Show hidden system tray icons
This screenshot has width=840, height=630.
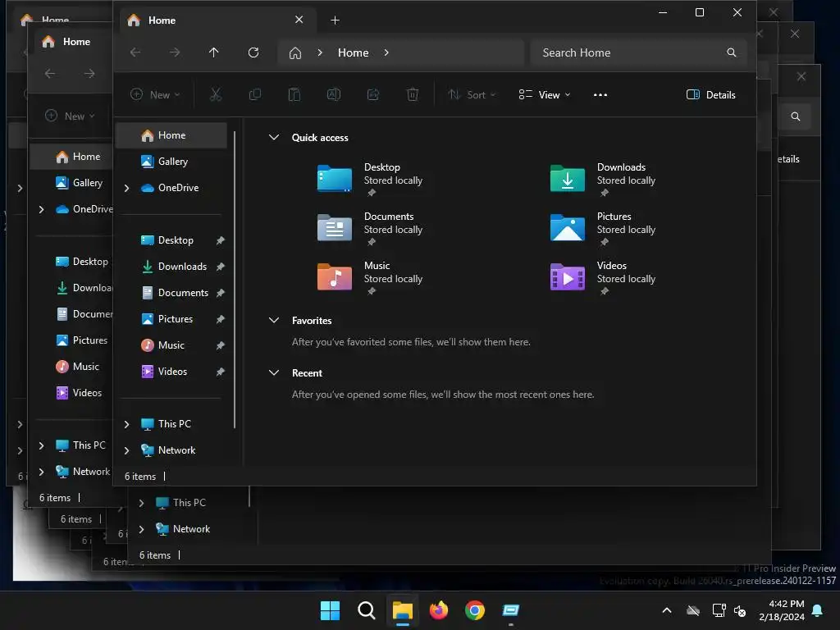[667, 610]
